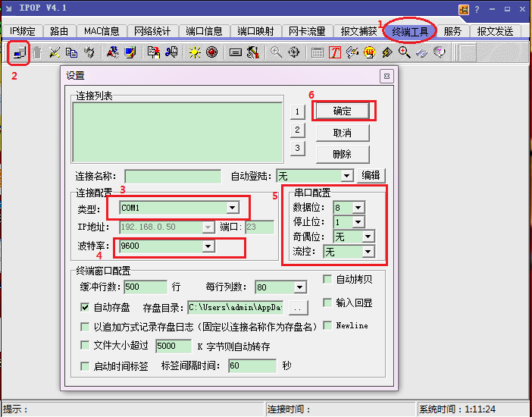The image size is (532, 417).
Task: Expand the 类型 COM1 dropdown
Action: (x=233, y=207)
